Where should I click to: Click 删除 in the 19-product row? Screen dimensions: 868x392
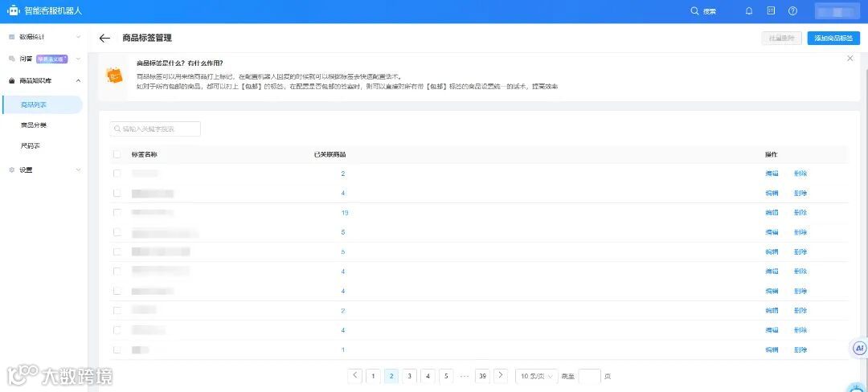point(800,213)
